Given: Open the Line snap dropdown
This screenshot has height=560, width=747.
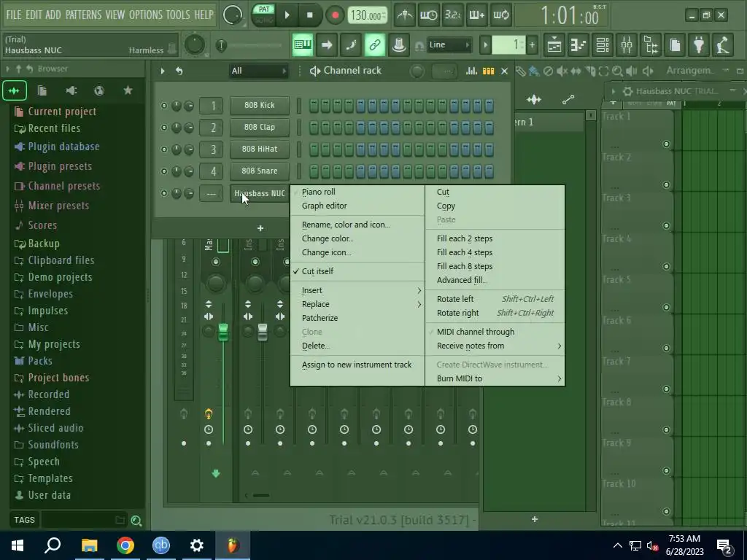Looking at the screenshot, I should click(x=449, y=44).
